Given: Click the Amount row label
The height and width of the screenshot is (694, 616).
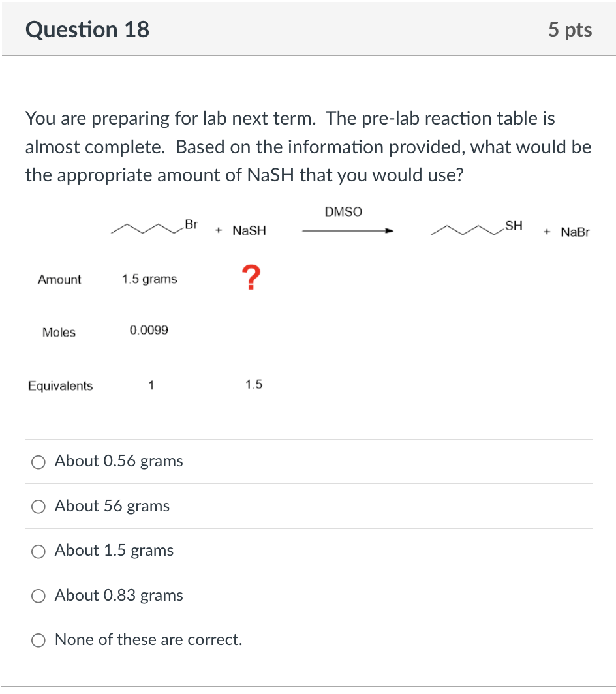Looking at the screenshot, I should [59, 280].
